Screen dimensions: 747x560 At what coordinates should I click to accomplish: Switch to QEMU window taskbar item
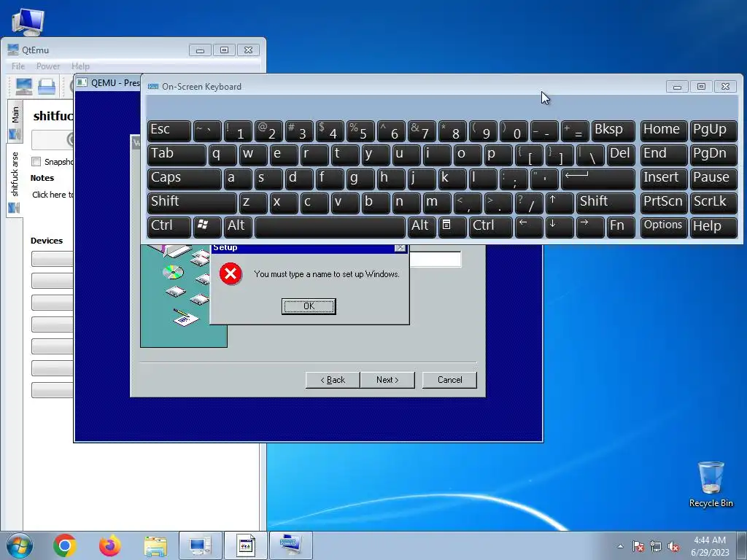pyautogui.click(x=246, y=545)
